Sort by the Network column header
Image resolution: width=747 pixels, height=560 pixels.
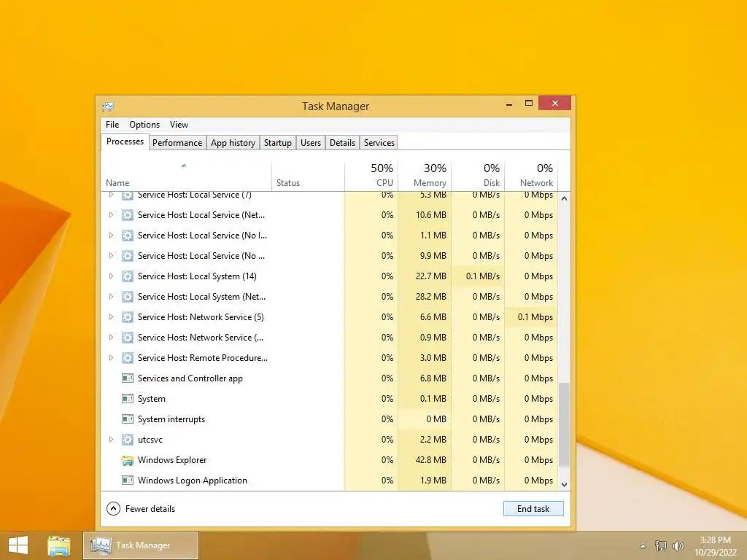[531, 176]
